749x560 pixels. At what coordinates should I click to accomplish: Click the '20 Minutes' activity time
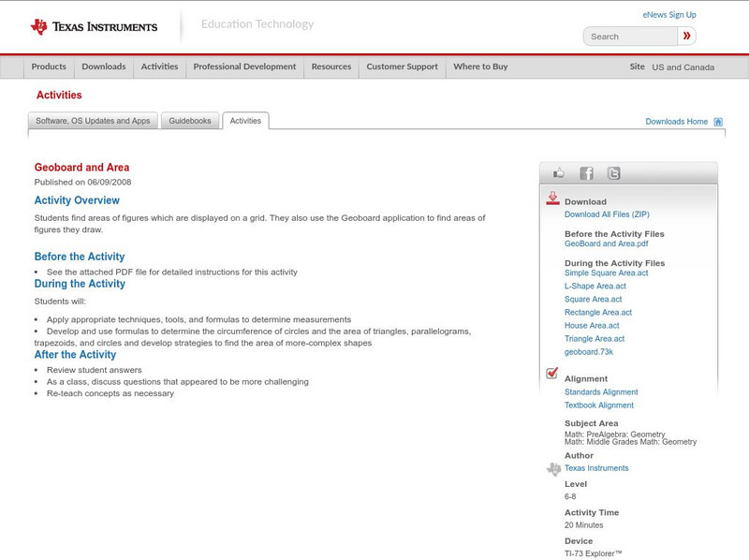click(x=583, y=525)
